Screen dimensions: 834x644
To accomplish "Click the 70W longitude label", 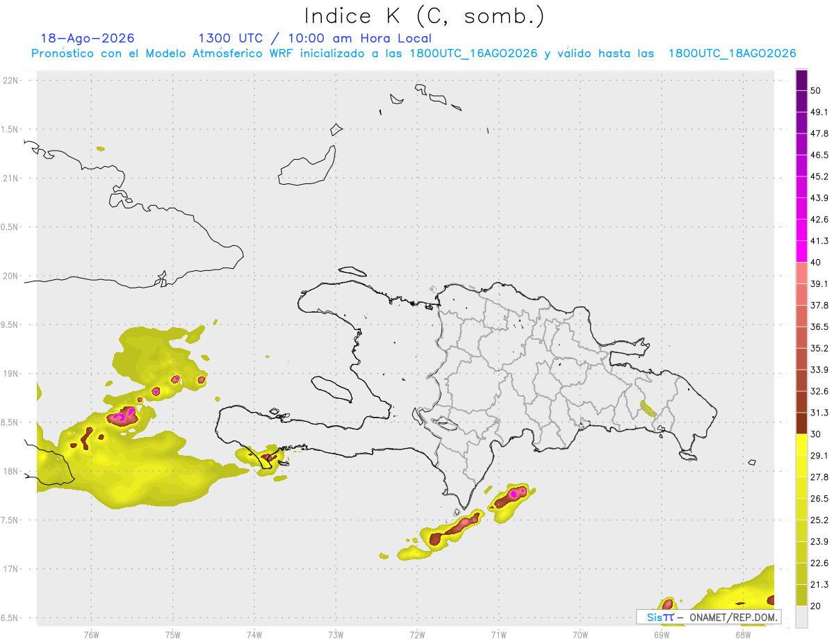I will pyautogui.click(x=580, y=635).
